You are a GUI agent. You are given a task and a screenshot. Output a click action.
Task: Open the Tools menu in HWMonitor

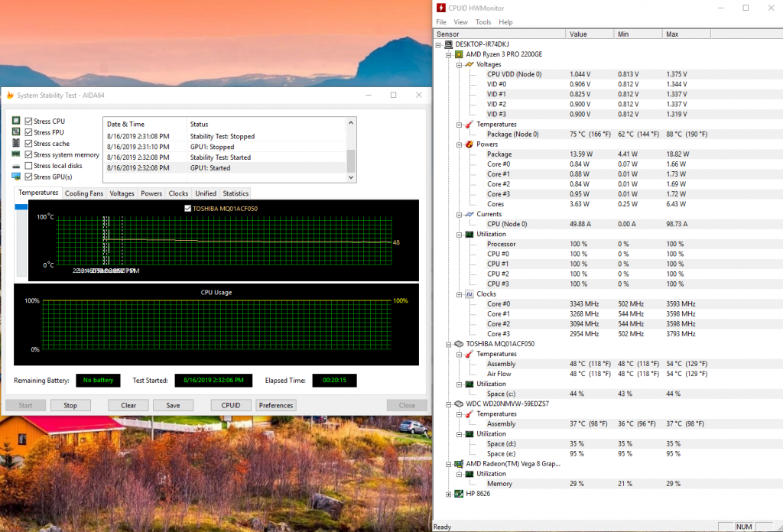pyautogui.click(x=483, y=22)
